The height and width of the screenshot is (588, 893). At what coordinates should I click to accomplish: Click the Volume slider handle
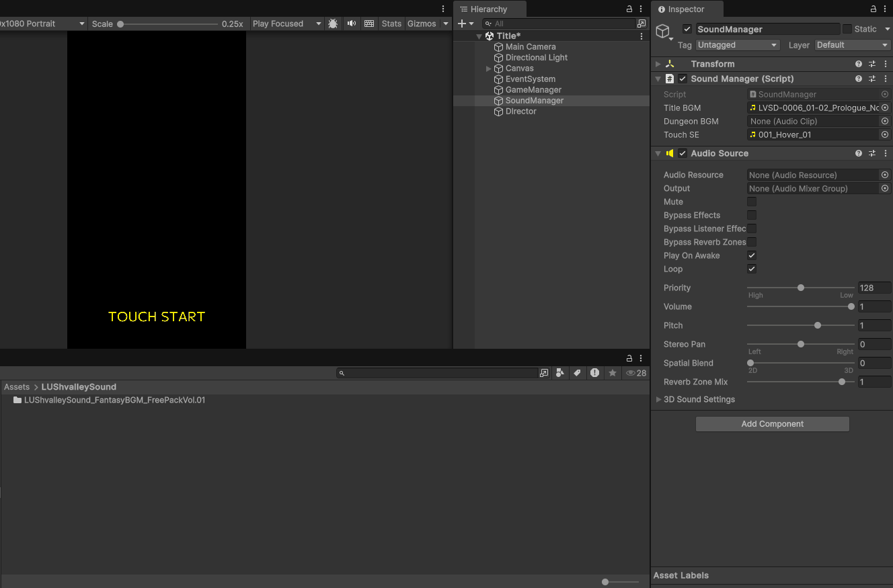click(x=851, y=306)
